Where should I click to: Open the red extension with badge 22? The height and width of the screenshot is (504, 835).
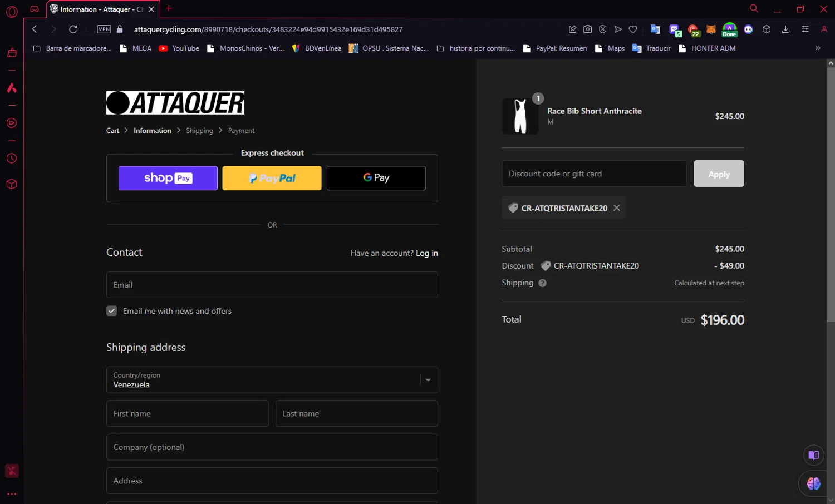click(694, 30)
